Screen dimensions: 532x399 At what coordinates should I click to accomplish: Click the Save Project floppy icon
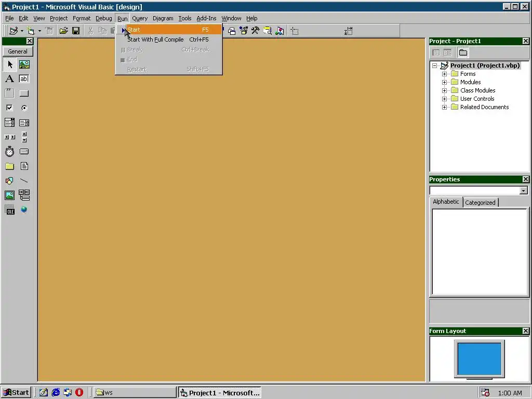[x=76, y=31]
